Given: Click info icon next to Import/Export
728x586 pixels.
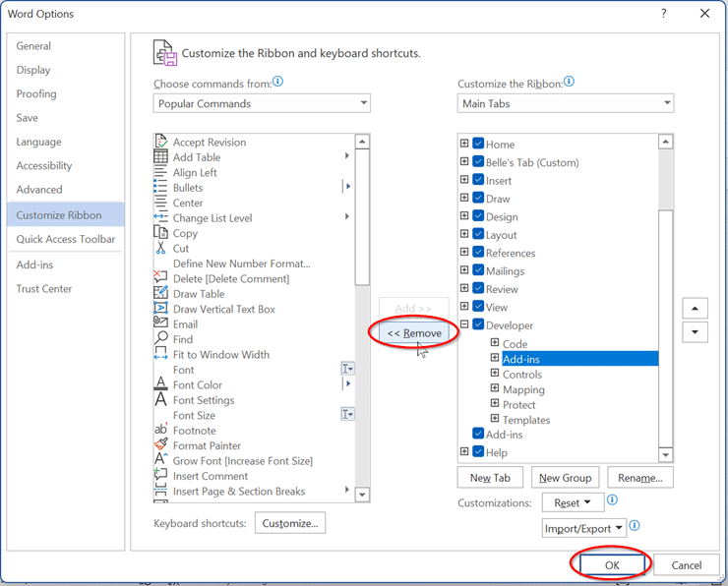Looking at the screenshot, I should [635, 526].
